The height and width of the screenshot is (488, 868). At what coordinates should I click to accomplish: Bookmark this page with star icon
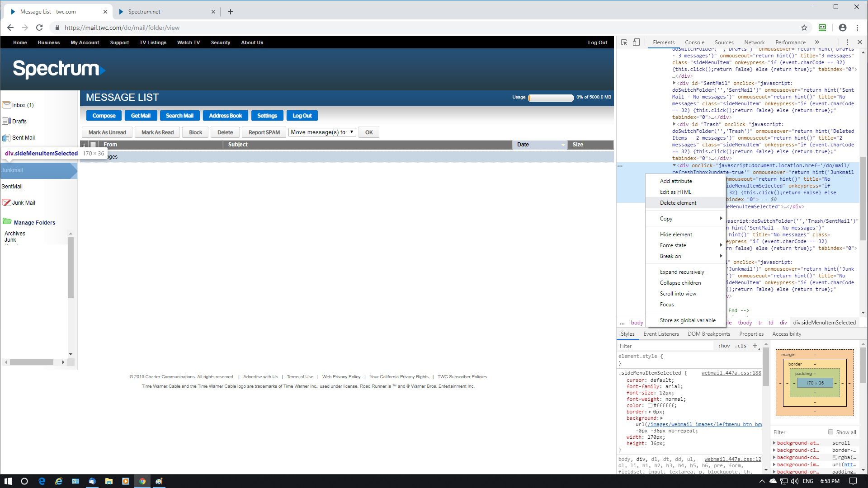(804, 28)
